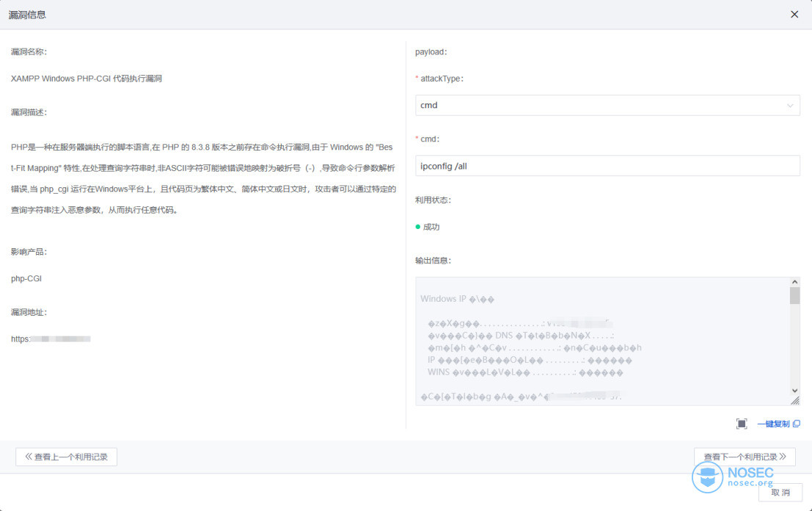
Task: Click the 取消 cancel button
Action: 780,493
